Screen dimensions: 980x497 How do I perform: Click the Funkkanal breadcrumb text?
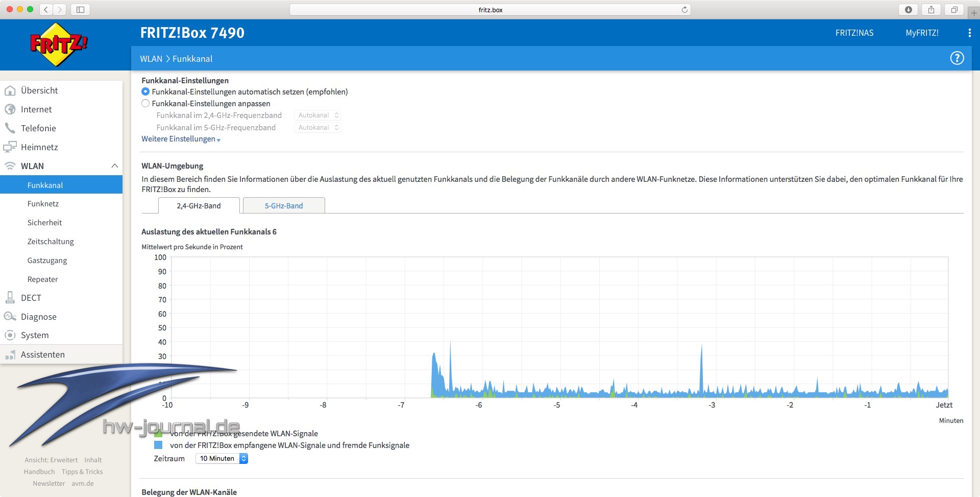[192, 59]
